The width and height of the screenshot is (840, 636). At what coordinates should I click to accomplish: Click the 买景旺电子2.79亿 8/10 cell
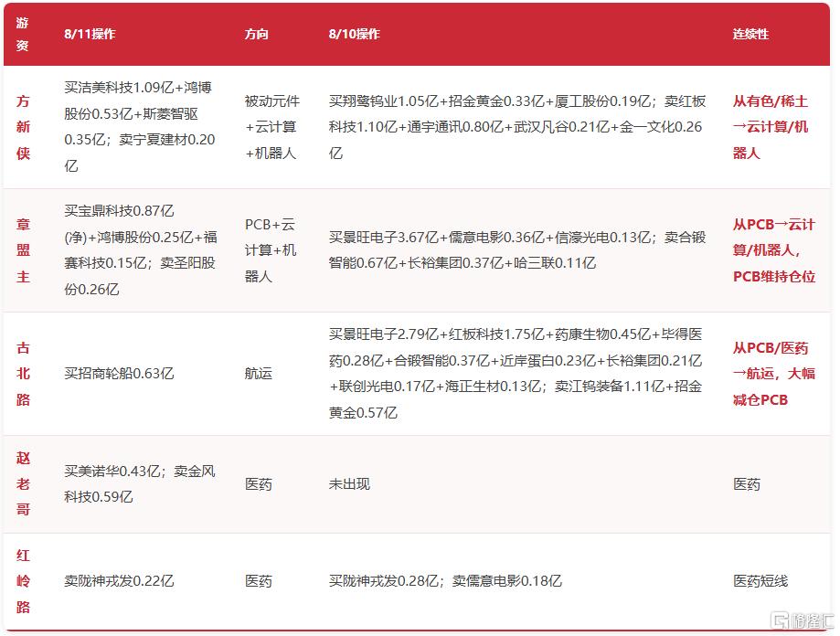(x=516, y=374)
